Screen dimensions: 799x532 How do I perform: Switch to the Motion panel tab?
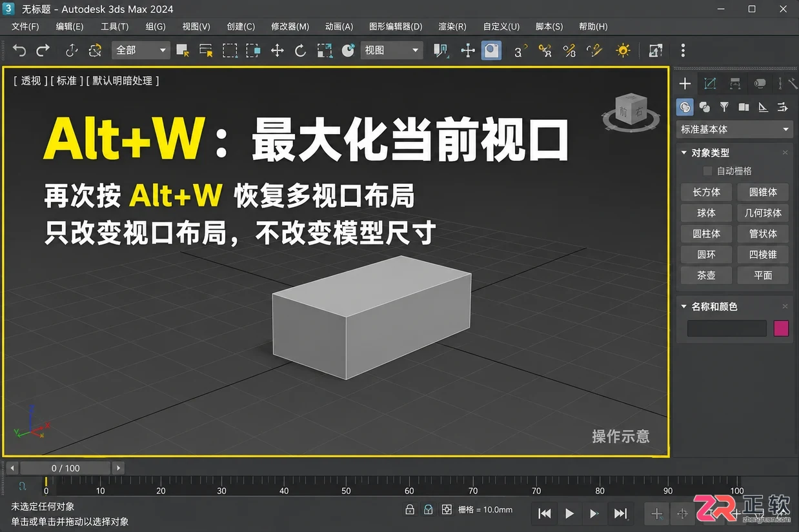[760, 83]
